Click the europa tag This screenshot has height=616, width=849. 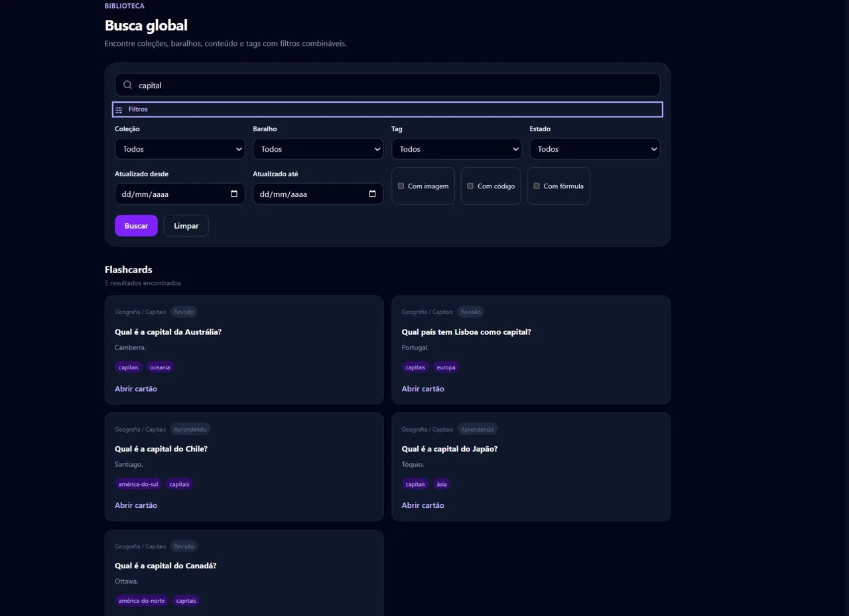click(446, 367)
